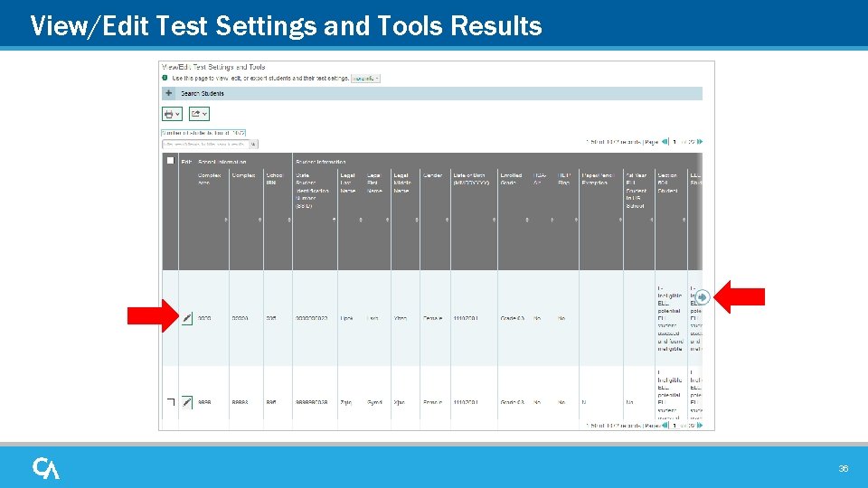Click the top pagination page number field

pyautogui.click(x=675, y=142)
